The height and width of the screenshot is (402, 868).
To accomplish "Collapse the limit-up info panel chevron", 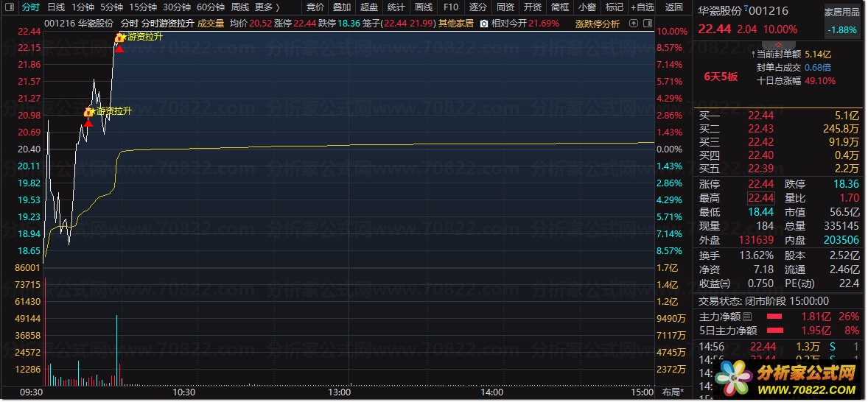I will (x=778, y=44).
